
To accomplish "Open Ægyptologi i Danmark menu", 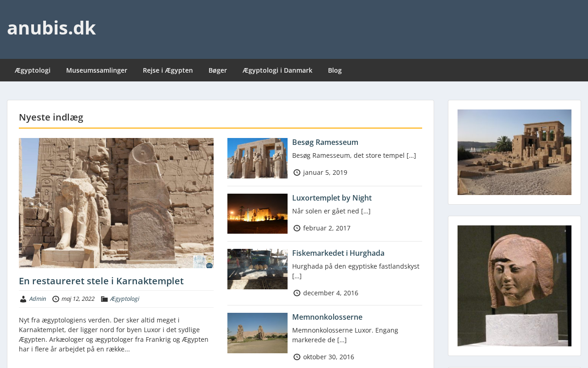I will tap(277, 70).
